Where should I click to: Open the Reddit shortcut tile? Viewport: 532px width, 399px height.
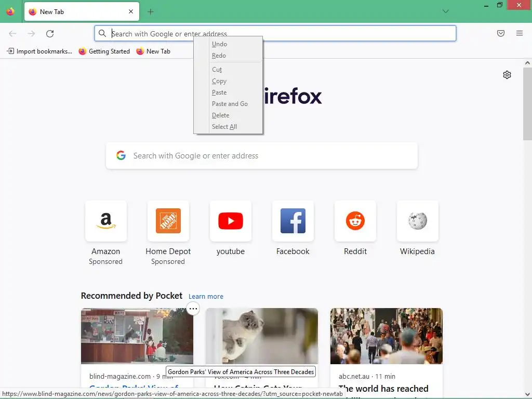355,221
